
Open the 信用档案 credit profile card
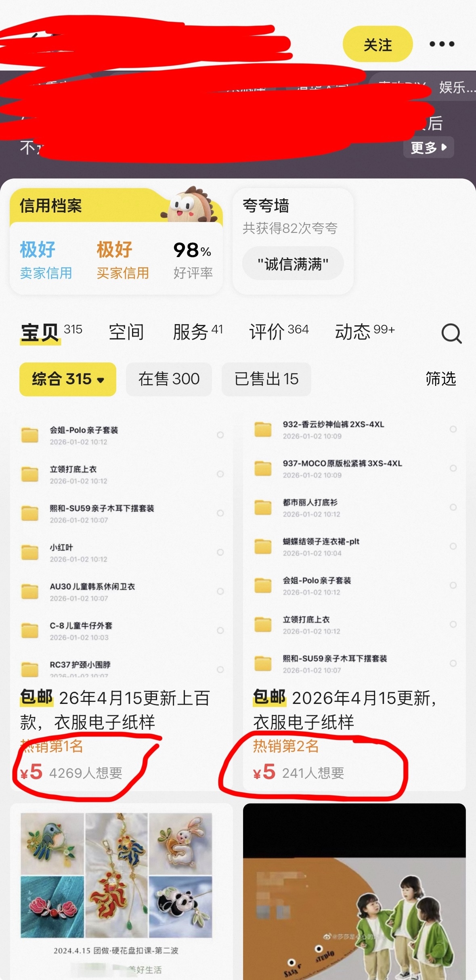tap(116, 241)
